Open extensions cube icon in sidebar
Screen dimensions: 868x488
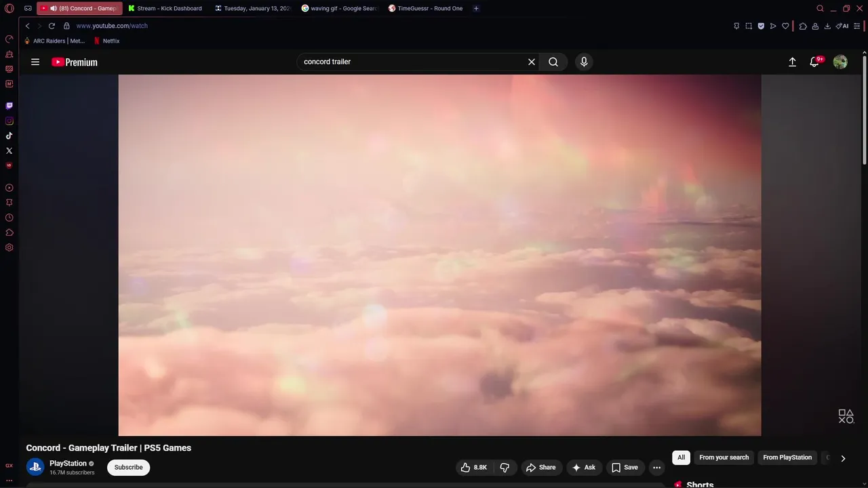pyautogui.click(x=9, y=232)
